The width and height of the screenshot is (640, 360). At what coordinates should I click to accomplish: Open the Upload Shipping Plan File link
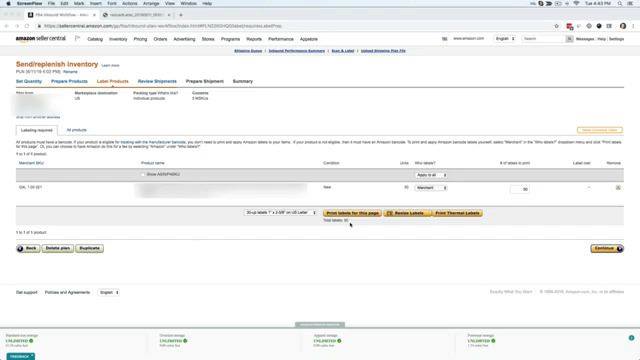(383, 51)
